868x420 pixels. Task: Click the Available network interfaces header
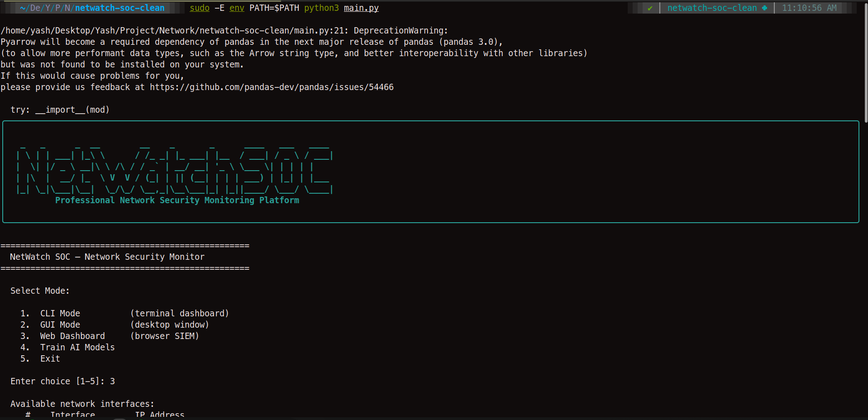pos(82,404)
